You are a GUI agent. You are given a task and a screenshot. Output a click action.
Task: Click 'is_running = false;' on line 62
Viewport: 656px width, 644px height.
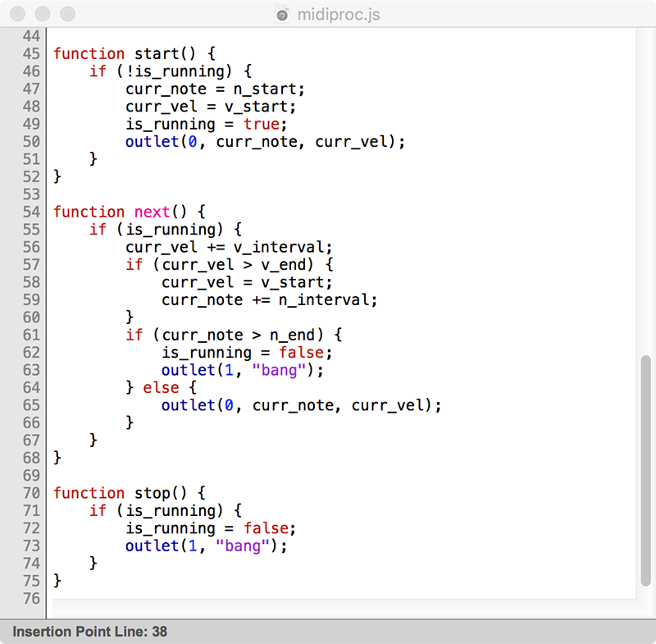click(247, 352)
